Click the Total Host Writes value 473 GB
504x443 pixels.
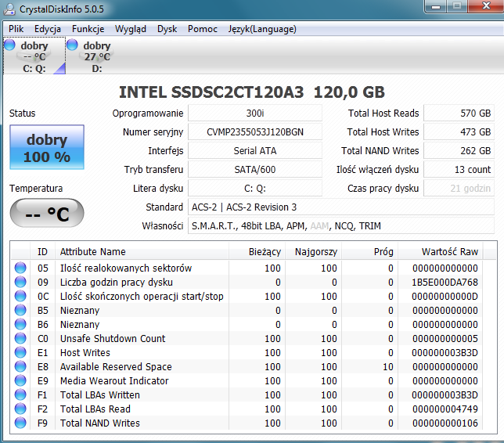pos(459,131)
